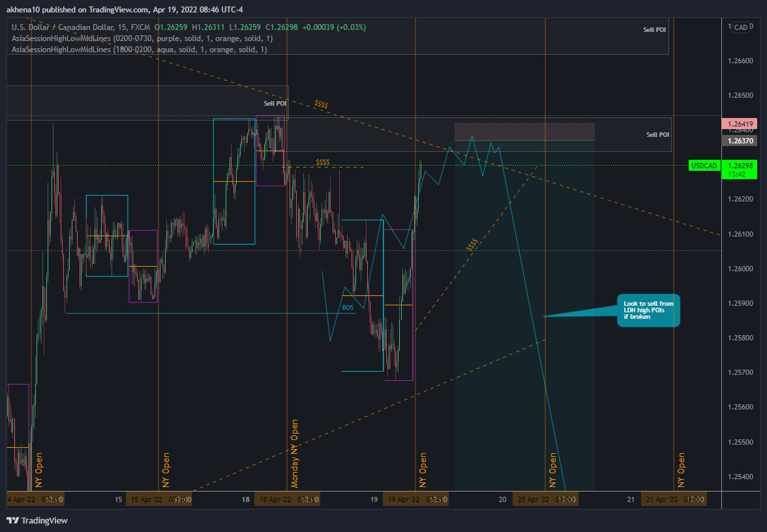Click the 1.25700 price axis value
767x532 pixels.
pos(740,373)
